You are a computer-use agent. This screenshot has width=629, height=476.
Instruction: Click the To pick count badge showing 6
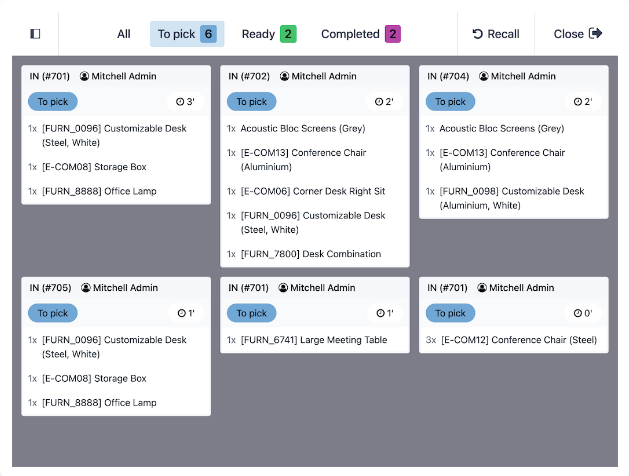point(208,34)
